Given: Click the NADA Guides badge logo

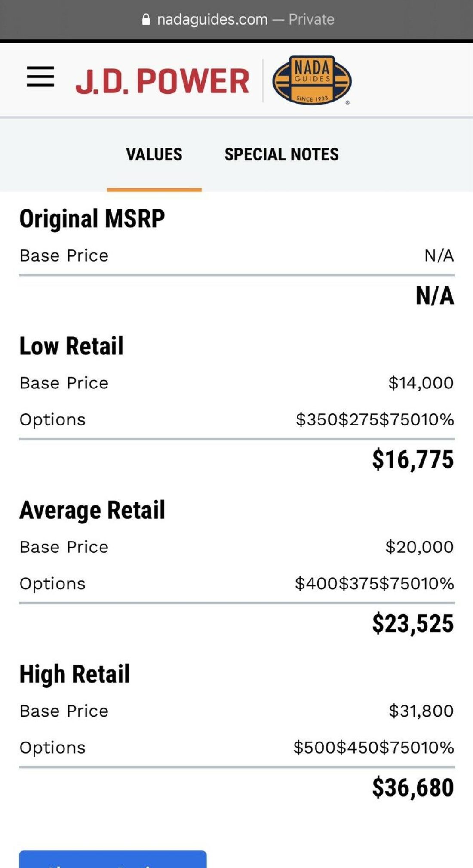Looking at the screenshot, I should [312, 80].
